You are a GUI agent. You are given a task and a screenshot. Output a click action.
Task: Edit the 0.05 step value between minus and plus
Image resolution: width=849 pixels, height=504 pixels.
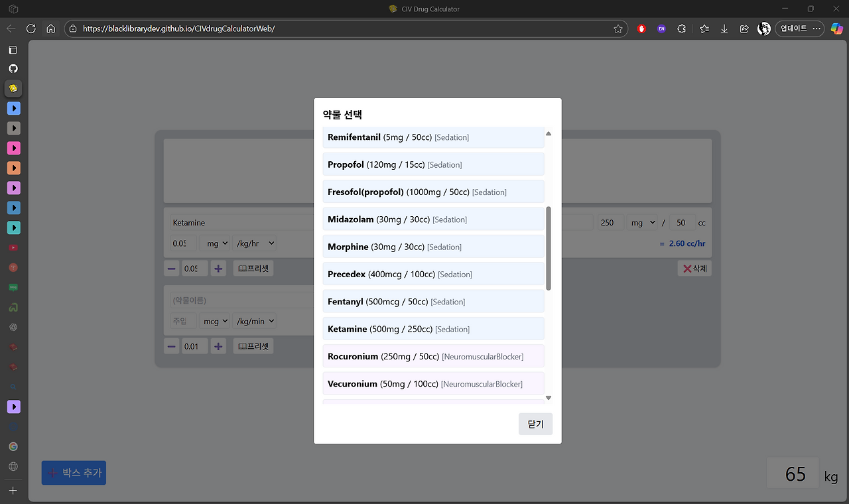(195, 269)
